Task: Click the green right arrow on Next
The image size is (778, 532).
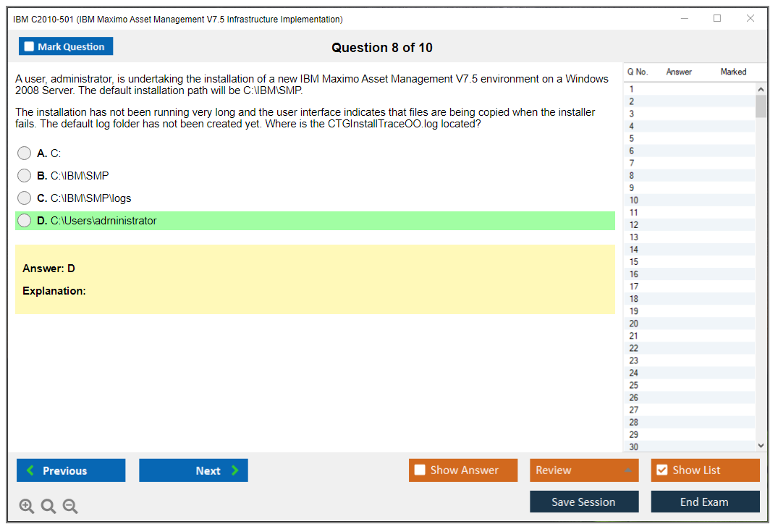Action: click(235, 470)
